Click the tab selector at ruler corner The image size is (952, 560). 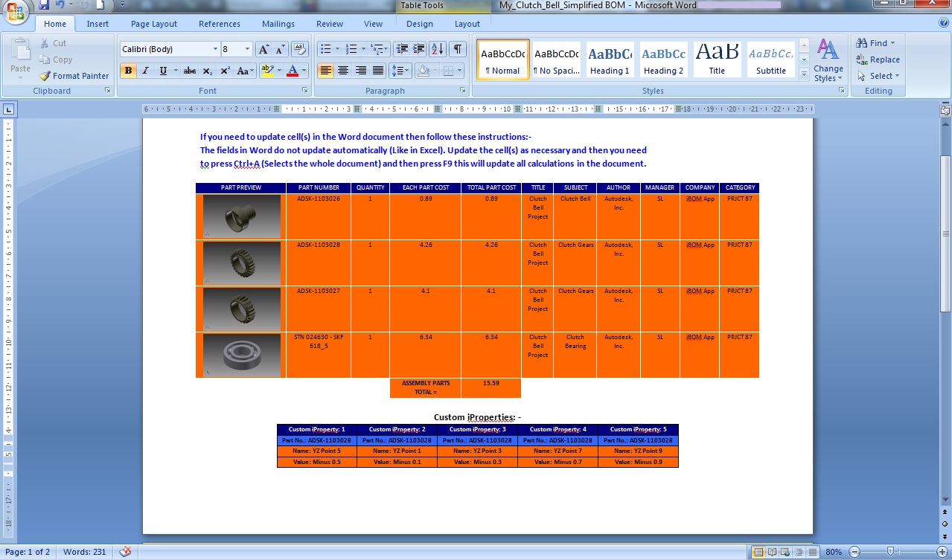[8, 109]
